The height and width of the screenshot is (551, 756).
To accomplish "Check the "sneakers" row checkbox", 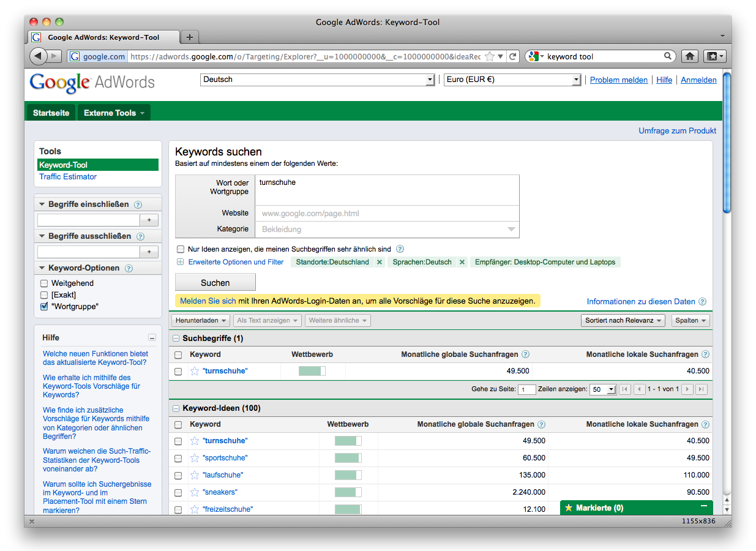I will click(178, 492).
